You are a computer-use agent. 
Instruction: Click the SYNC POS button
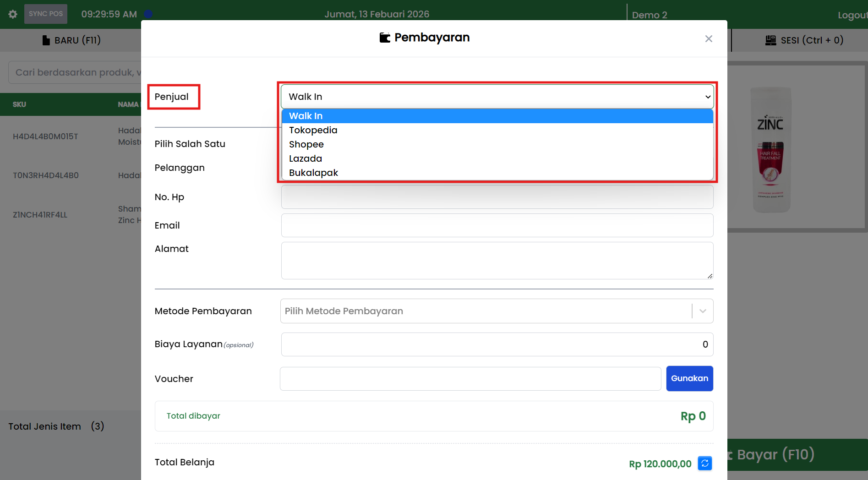point(46,14)
